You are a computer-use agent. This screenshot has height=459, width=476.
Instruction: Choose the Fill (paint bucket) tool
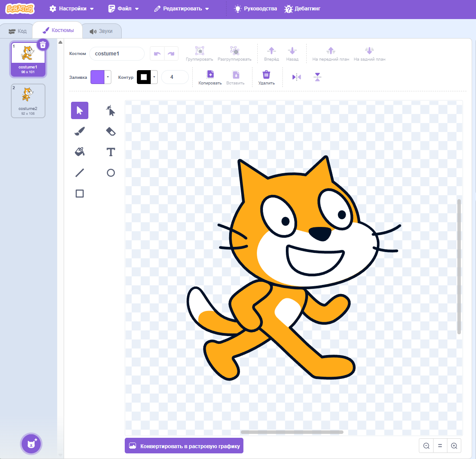coord(79,152)
